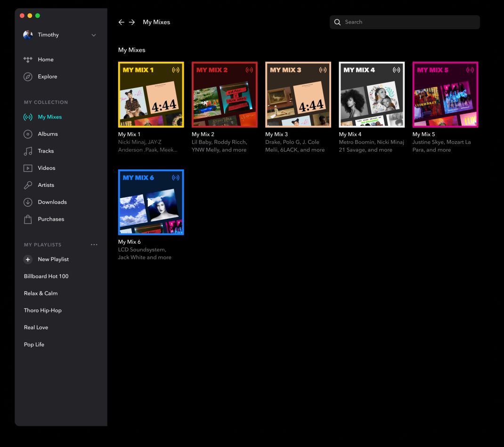
Task: Open the My Playlists three-dot options
Action: click(x=94, y=245)
